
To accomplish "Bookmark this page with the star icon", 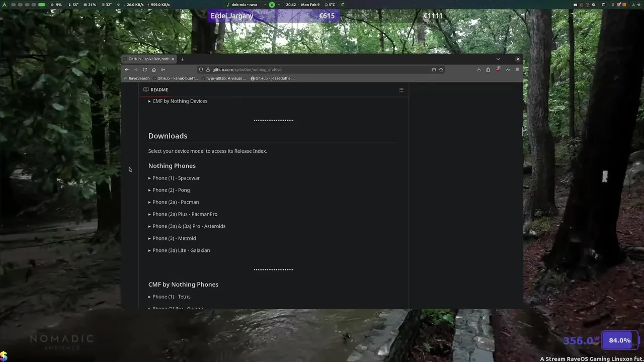I will (441, 69).
